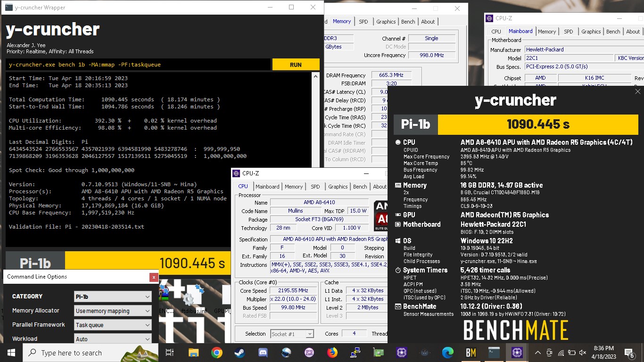Screen dimensions: 644x362
Task: Click the taskbar search box
Action: [91, 353]
